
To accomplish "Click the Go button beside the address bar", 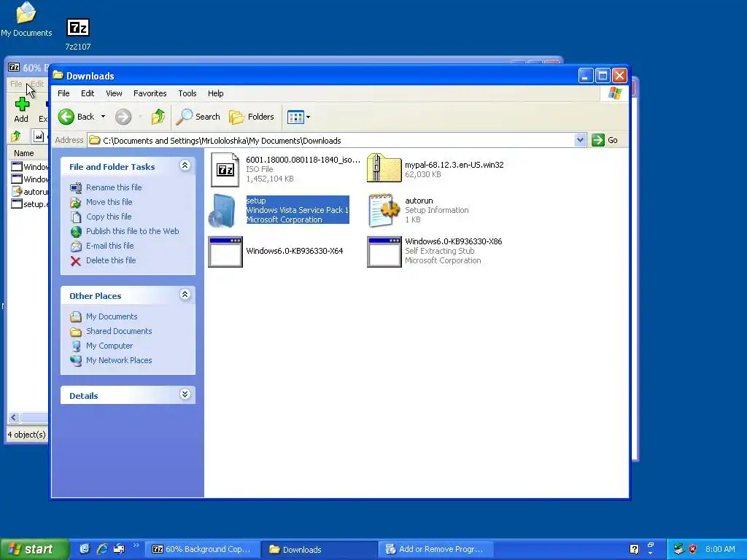I will tap(605, 140).
